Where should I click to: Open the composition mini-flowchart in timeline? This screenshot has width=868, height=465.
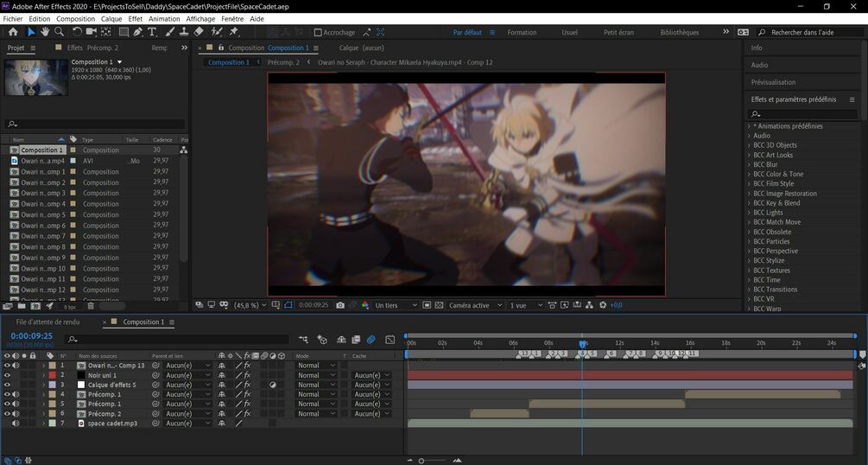[x=303, y=339]
